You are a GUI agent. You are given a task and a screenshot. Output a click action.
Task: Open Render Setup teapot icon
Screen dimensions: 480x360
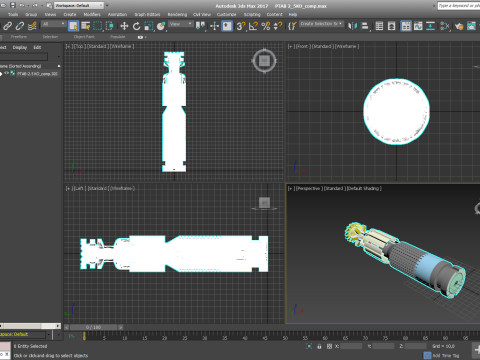(459, 26)
